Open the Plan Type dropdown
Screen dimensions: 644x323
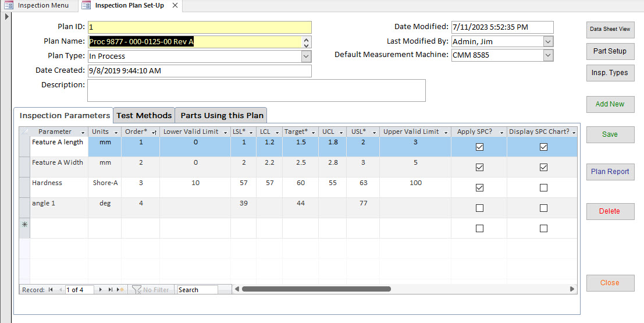(306, 56)
